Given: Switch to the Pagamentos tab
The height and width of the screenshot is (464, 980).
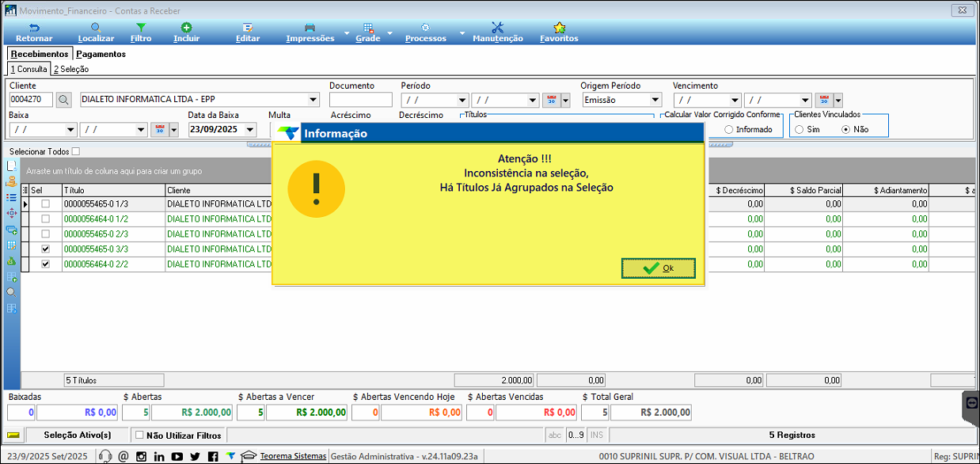Looking at the screenshot, I should click(x=101, y=54).
